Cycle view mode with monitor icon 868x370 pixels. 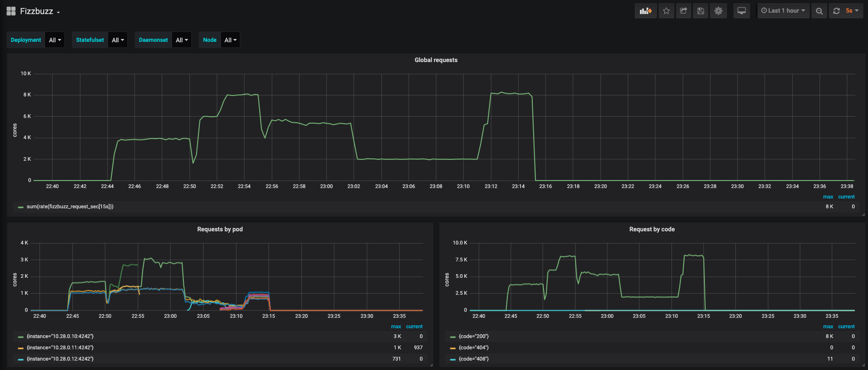742,11
